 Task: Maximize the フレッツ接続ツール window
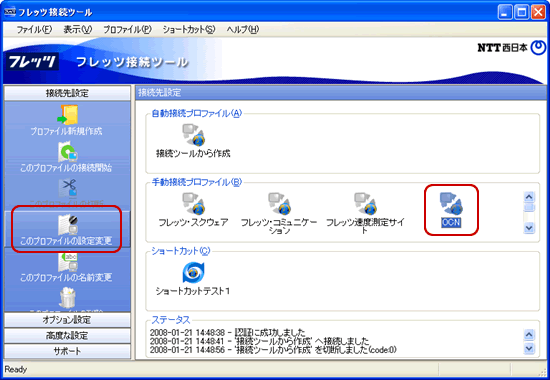(x=522, y=13)
